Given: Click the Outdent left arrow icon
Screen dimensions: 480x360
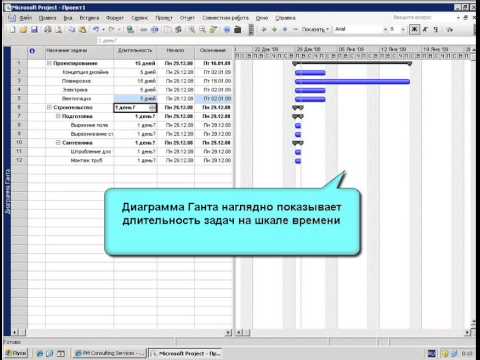Looking at the screenshot, I should 264,29.
